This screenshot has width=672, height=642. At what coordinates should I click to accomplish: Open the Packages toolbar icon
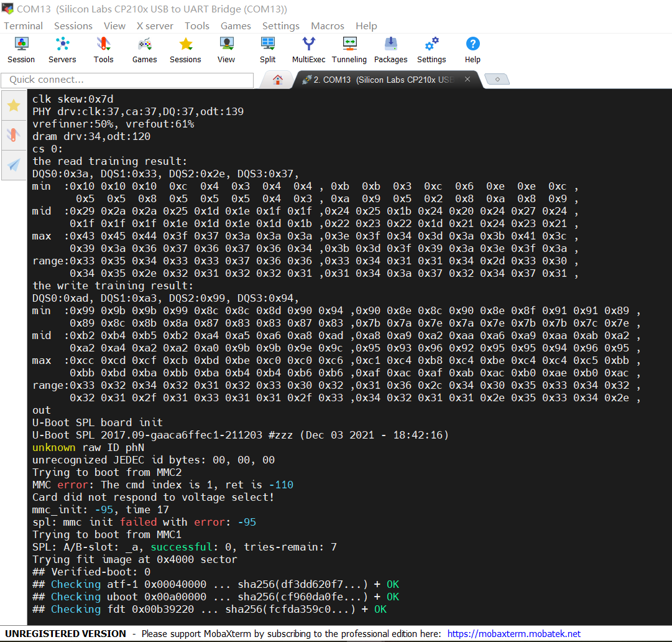390,50
